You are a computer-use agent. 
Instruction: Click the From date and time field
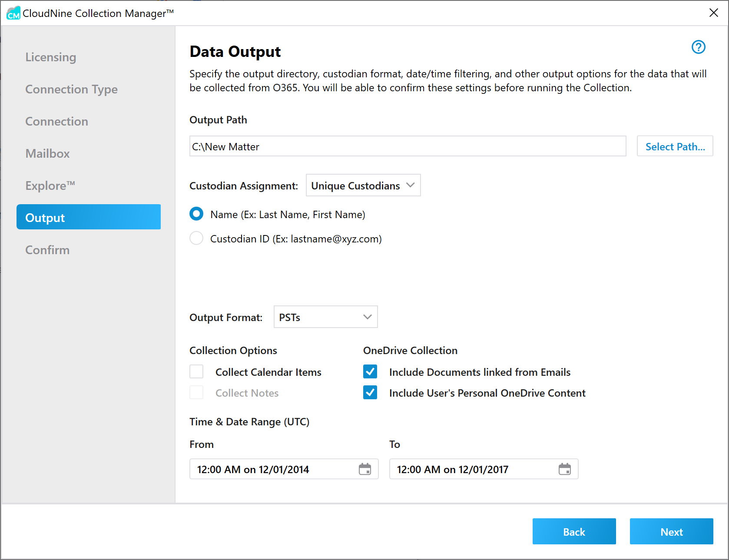pos(284,469)
